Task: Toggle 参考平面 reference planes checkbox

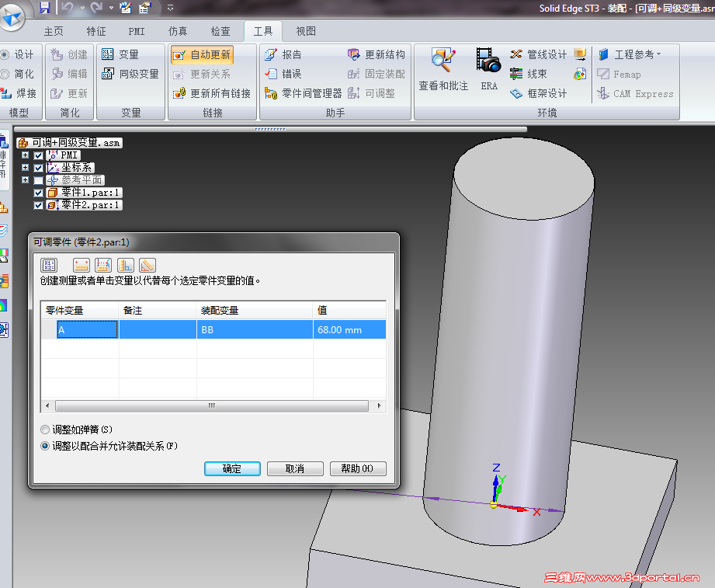Action: pyautogui.click(x=38, y=181)
